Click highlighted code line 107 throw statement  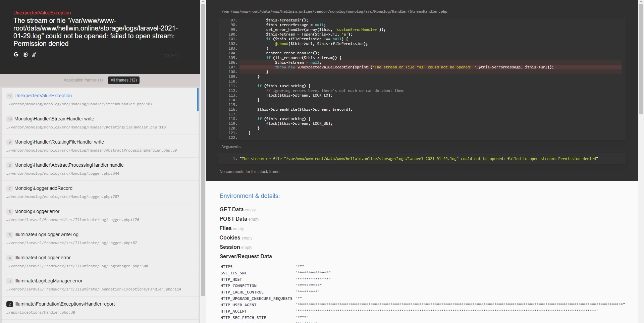(x=430, y=67)
